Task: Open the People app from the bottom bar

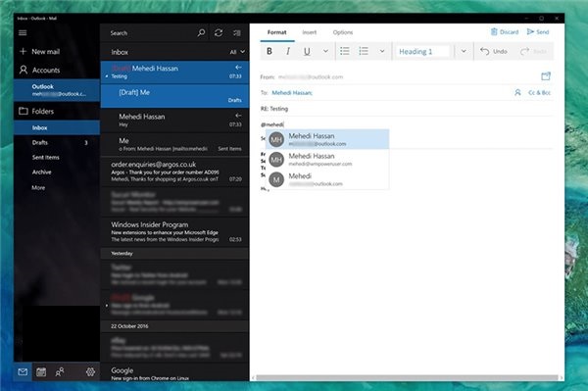Action: [60, 371]
